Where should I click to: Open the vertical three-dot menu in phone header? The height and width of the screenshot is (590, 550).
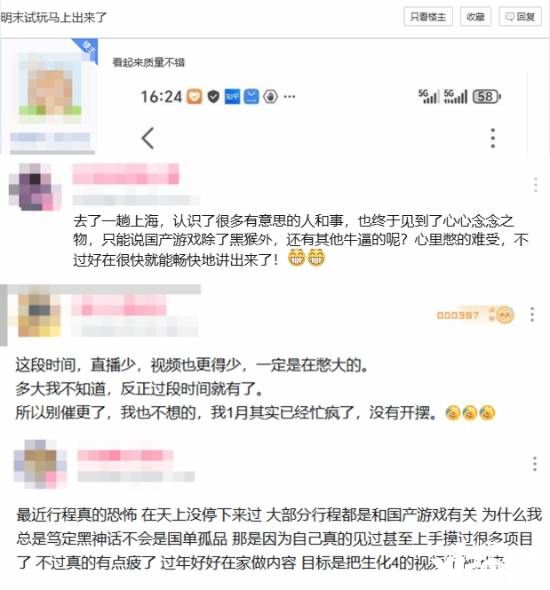[493, 138]
